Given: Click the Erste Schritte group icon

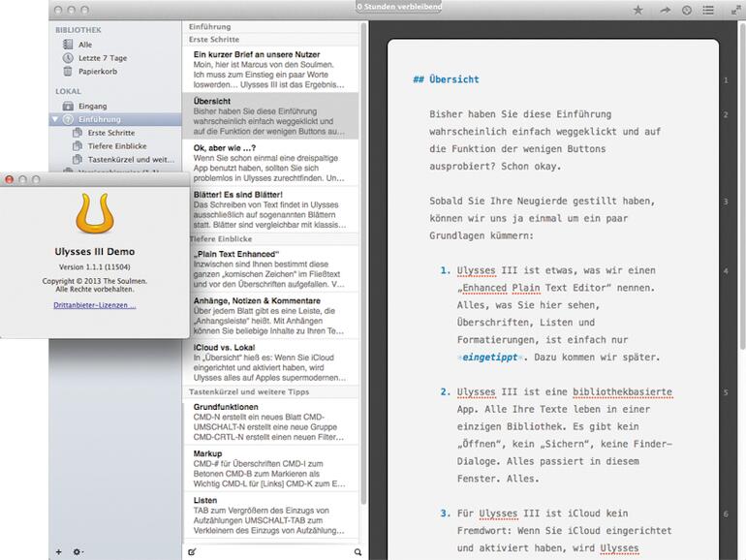Looking at the screenshot, I should tap(78, 133).
